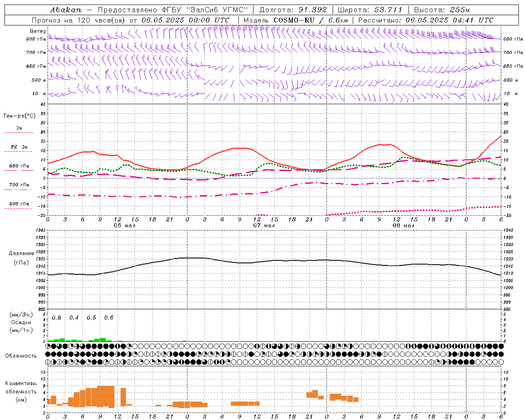
Task: Click the "Ветер" wind panel label
Action: coord(38,31)
